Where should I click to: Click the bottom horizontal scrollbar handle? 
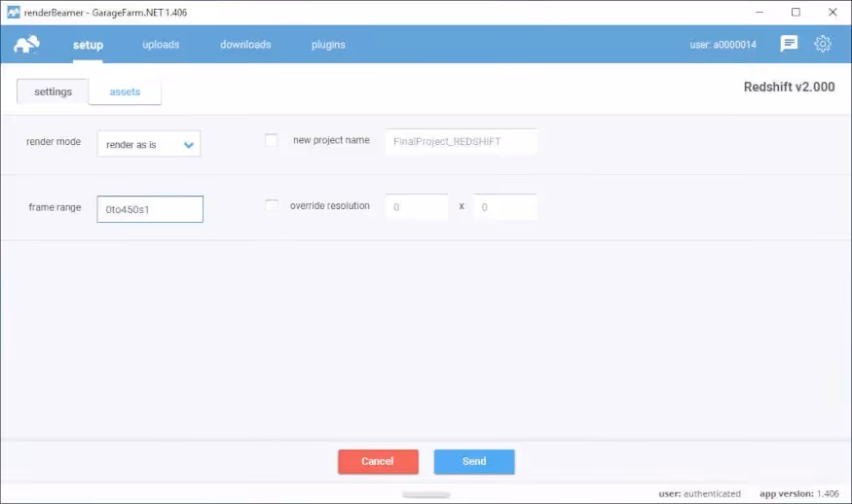(x=426, y=495)
